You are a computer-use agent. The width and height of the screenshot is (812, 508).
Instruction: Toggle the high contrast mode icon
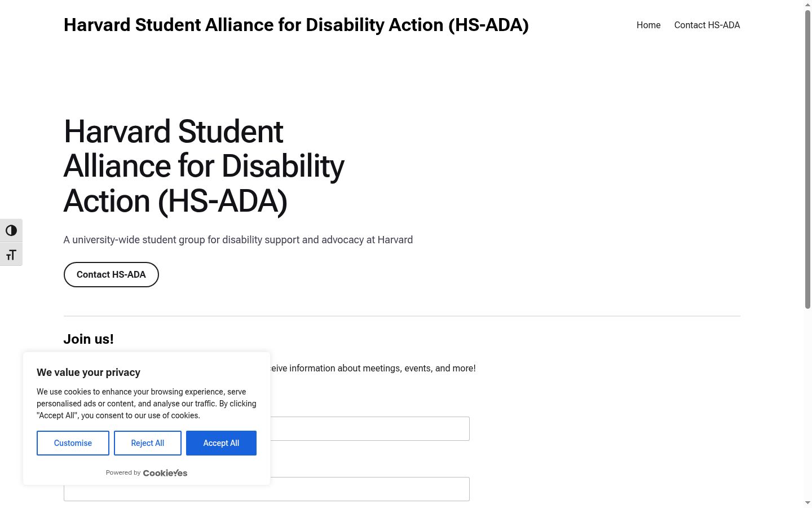click(11, 230)
